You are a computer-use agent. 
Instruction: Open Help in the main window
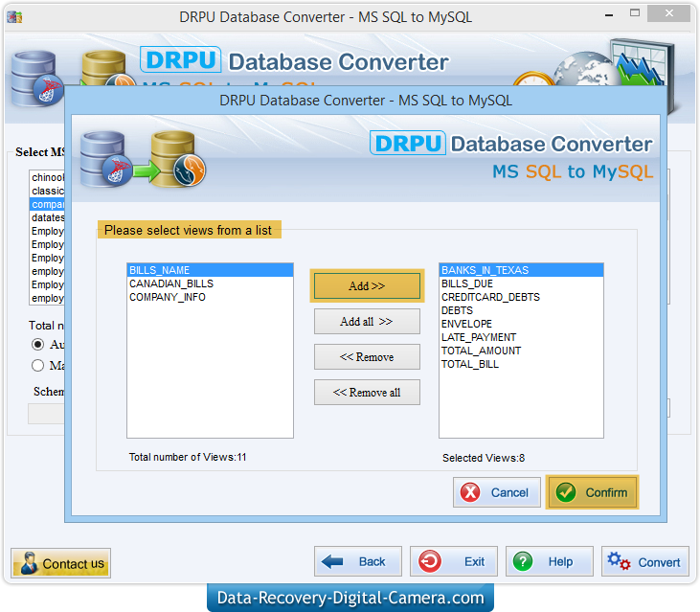tap(550, 561)
